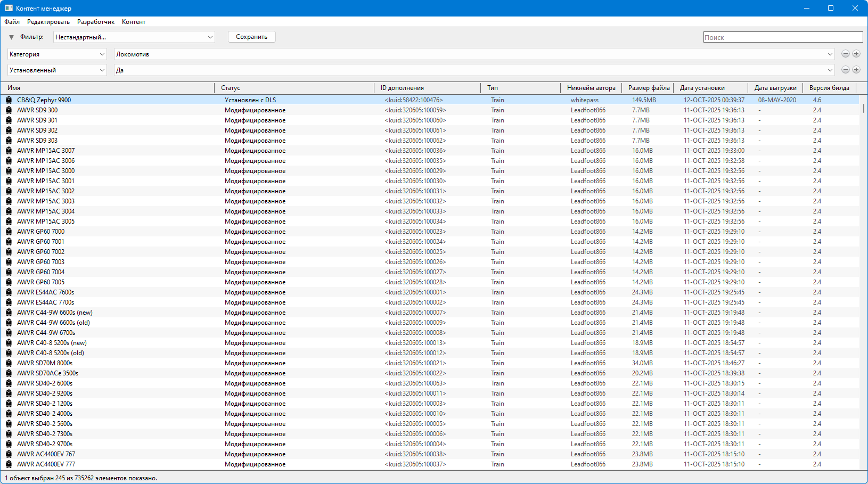Click the locomotive icon beside AWVR MP15AC 3000
The image size is (868, 484).
(x=9, y=171)
